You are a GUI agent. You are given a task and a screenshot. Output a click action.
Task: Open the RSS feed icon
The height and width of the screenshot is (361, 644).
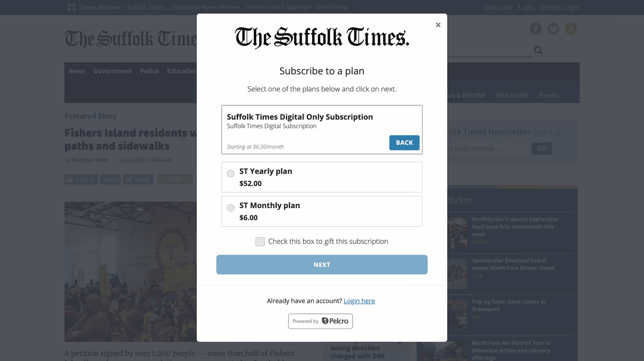click(571, 29)
